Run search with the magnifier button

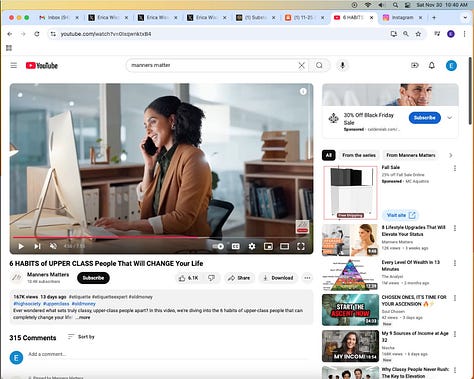[319, 66]
